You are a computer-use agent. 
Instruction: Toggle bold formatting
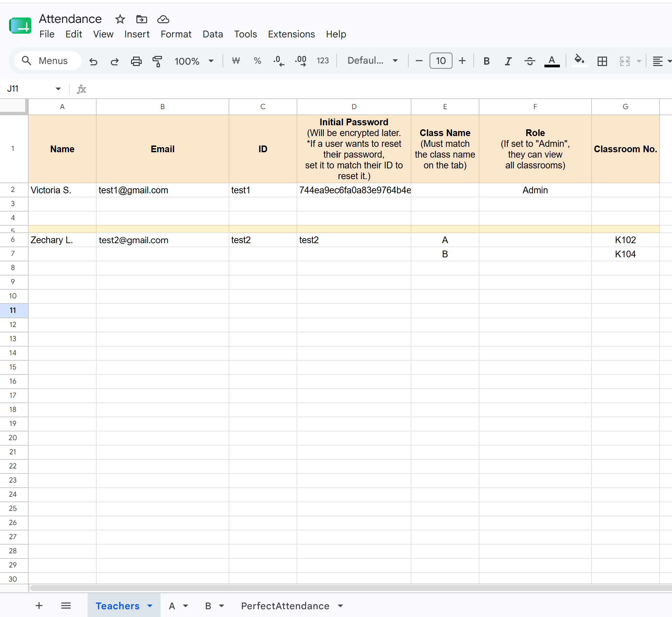[x=486, y=61]
